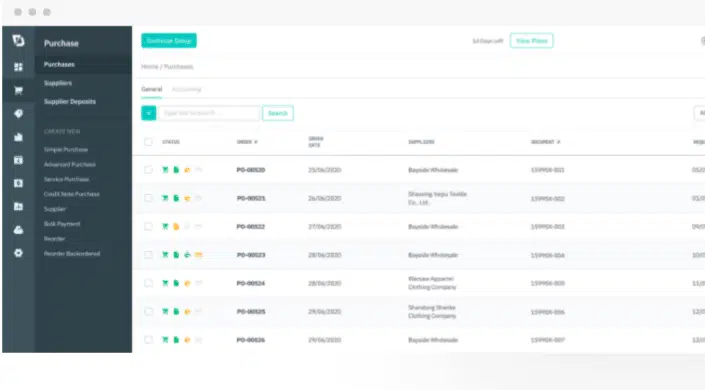Expand the teal filter dropdown beside search field
Screen dimensions: 705x390
pyautogui.click(x=149, y=113)
